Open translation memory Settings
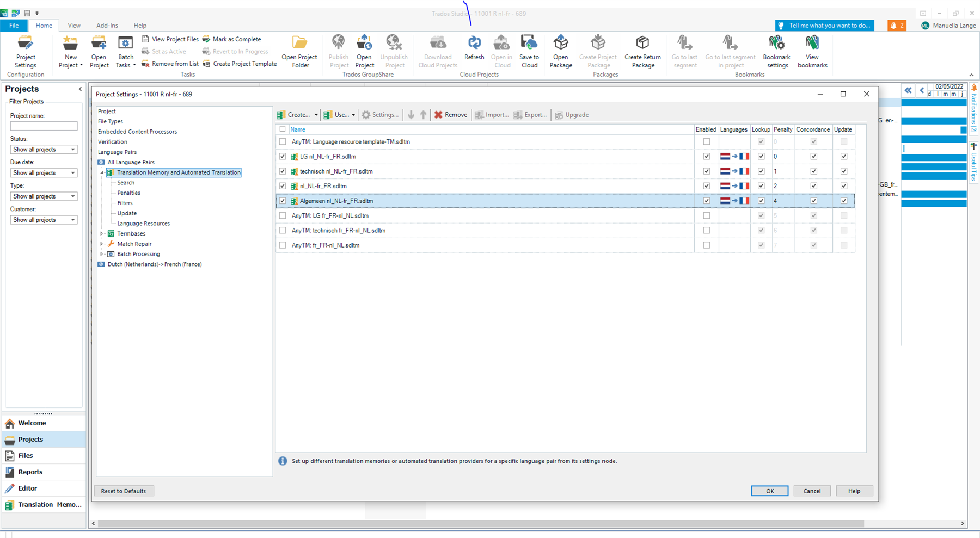This screenshot has height=538, width=980. click(x=380, y=115)
